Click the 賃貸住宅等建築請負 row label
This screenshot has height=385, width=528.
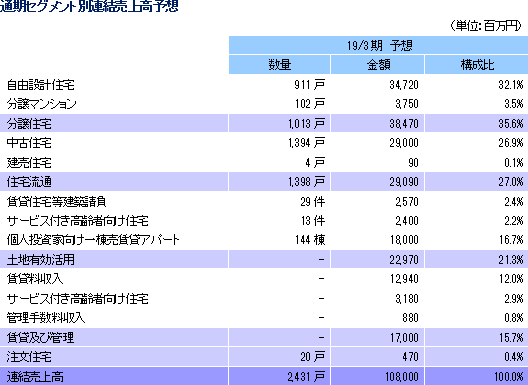tap(57, 201)
